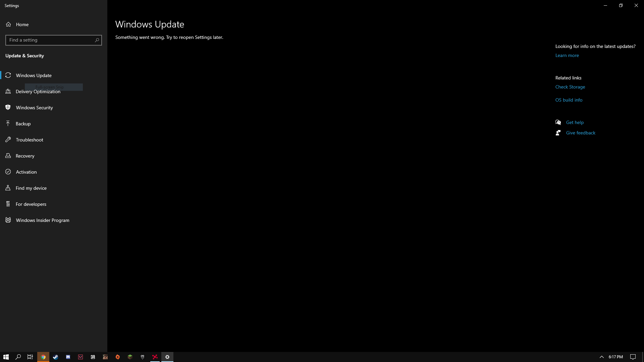644x362 pixels.
Task: Open Discord from the taskbar
Action: (68, 357)
